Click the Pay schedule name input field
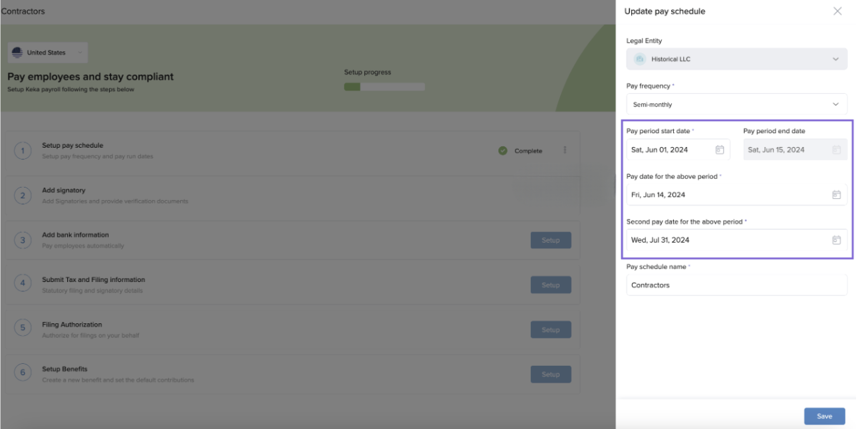 736,285
